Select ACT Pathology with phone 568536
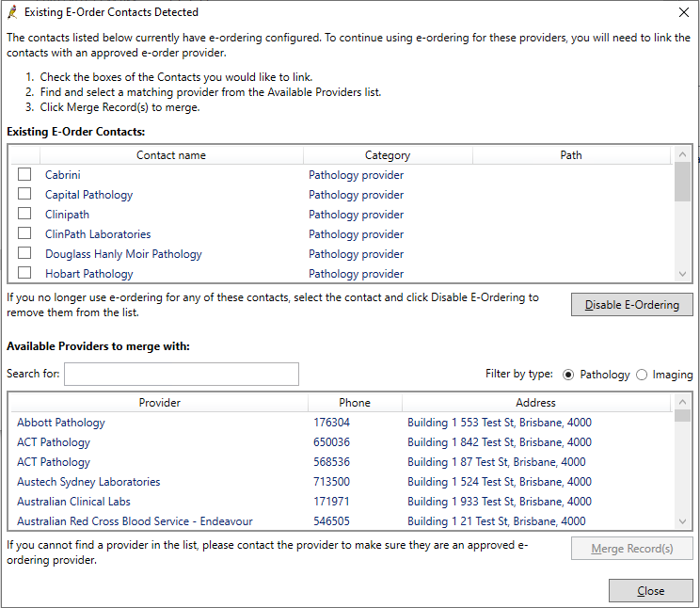The height and width of the screenshot is (608, 700). [x=342, y=461]
